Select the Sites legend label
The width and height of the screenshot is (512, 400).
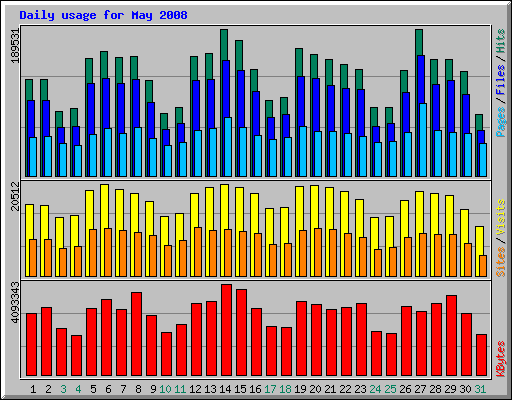[x=500, y=262]
